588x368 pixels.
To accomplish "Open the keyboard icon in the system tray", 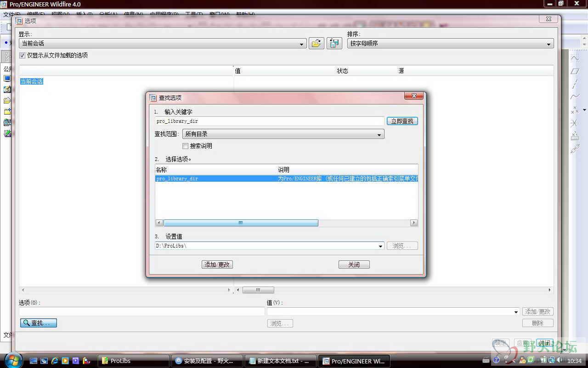I will pyautogui.click(x=486, y=361).
